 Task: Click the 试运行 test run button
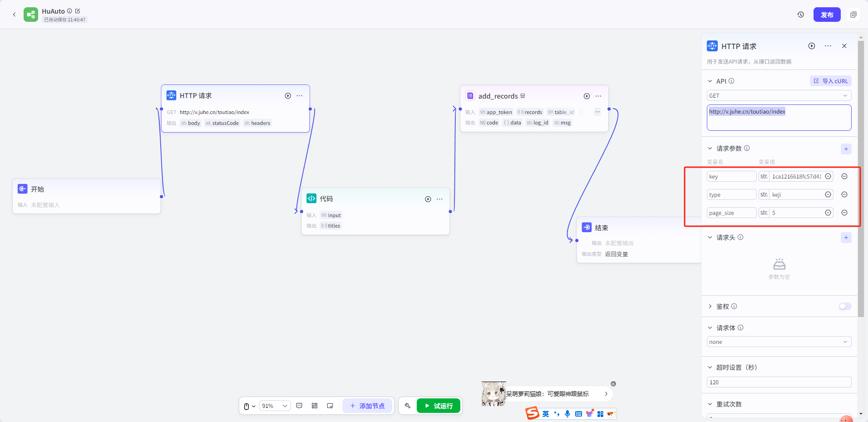click(x=439, y=406)
